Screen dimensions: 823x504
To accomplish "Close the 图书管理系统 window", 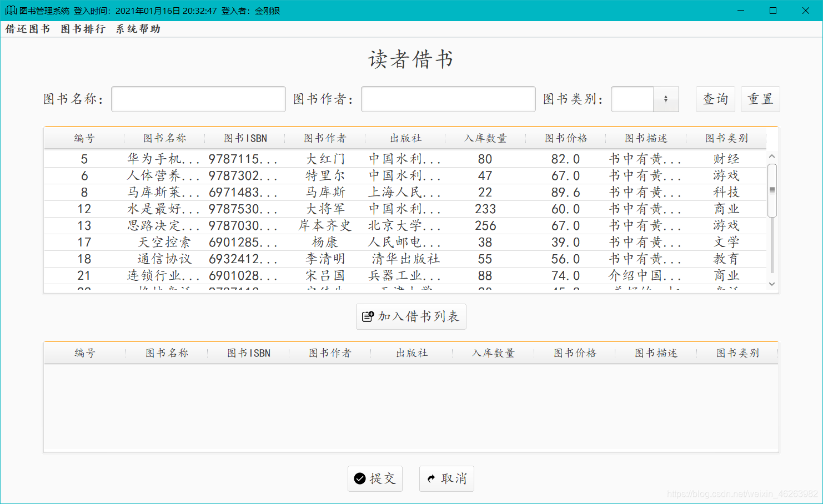I will coord(806,11).
